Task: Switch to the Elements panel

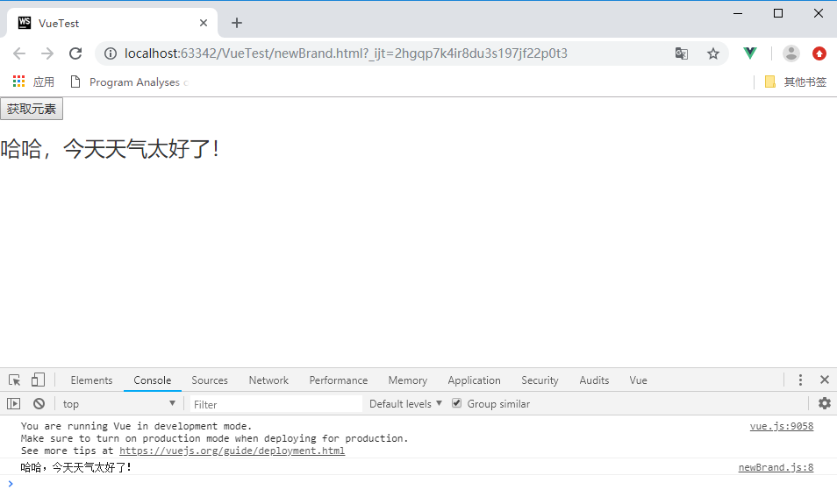Action: [91, 380]
